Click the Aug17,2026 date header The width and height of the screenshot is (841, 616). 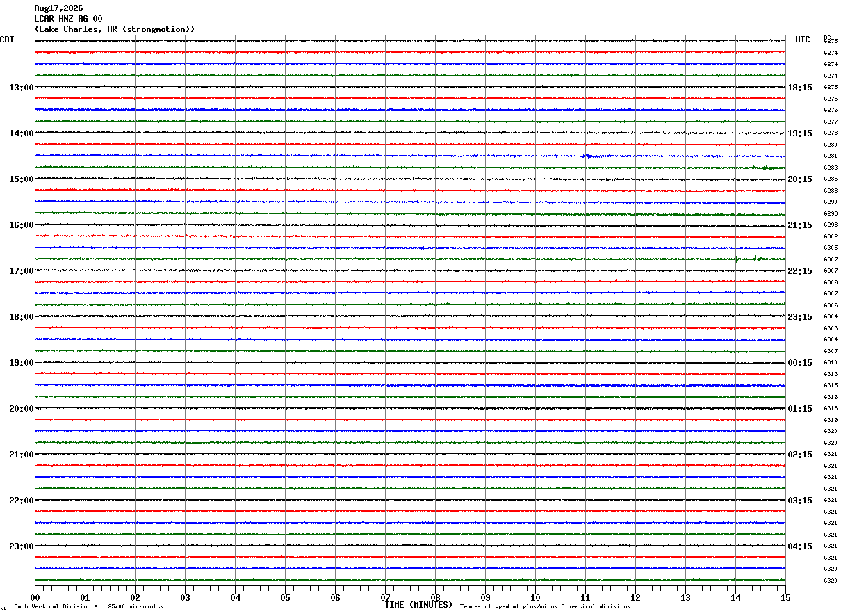[x=58, y=8]
